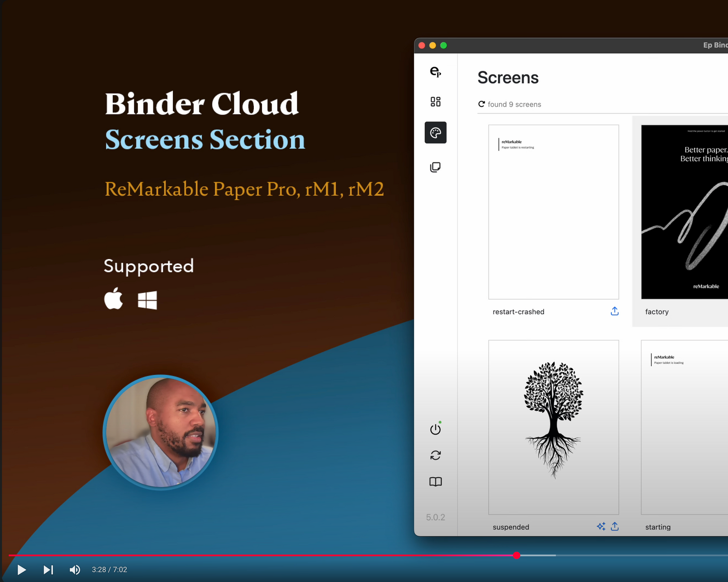Seek using the red progress bar handle
728x582 pixels.
[x=516, y=555]
